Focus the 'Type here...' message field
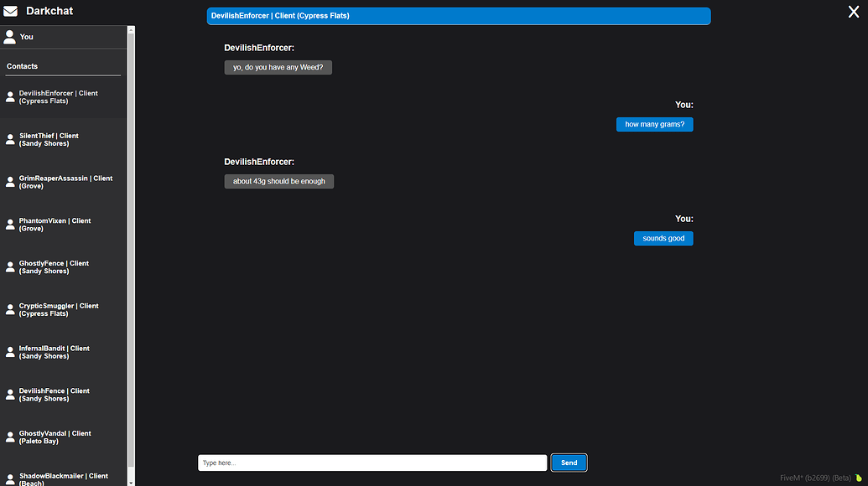The image size is (868, 486). pos(372,463)
